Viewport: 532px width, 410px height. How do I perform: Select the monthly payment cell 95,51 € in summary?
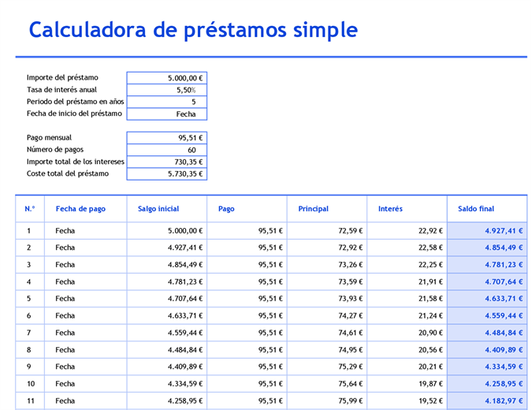point(166,138)
